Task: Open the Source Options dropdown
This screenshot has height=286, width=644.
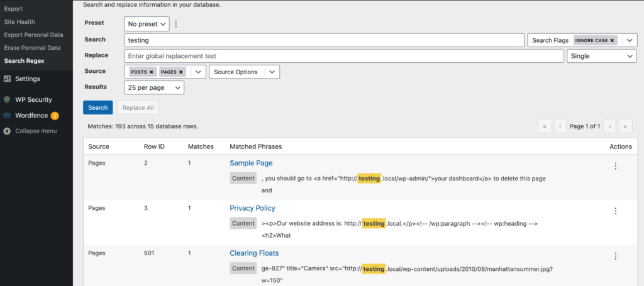Action: 243,72
